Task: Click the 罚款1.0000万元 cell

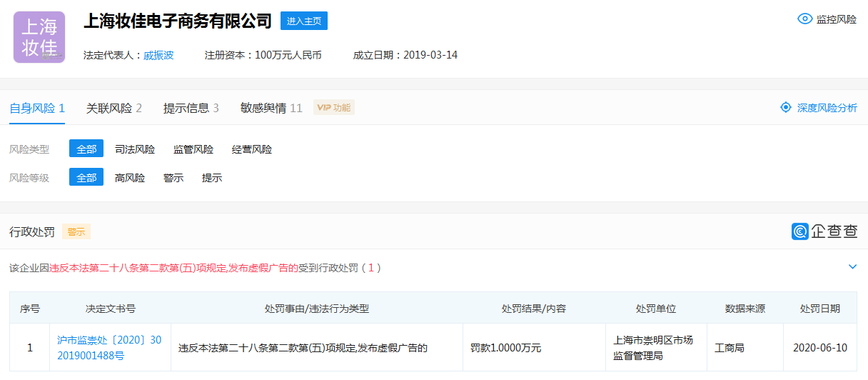Action: pyautogui.click(x=534, y=348)
